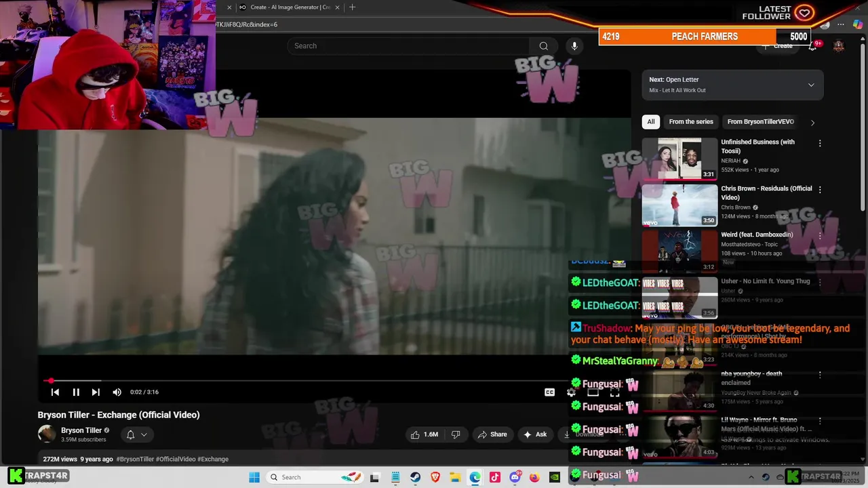Start voice search with the microphone icon
This screenshot has height=488, width=868.
(574, 46)
